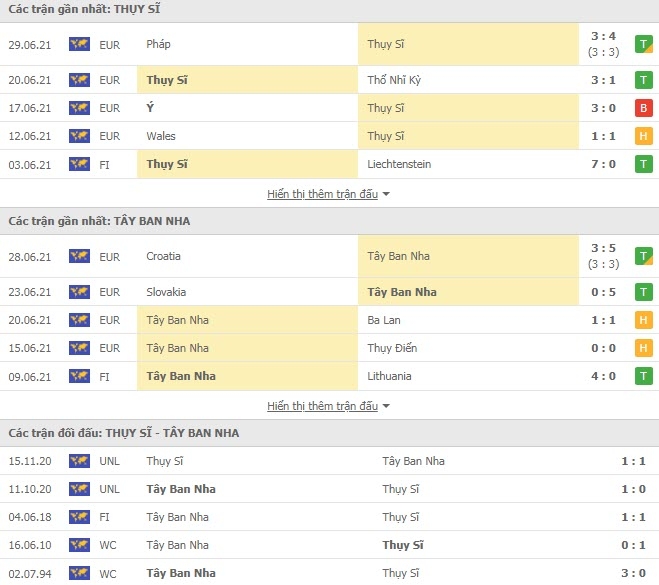The width and height of the screenshot is (659, 585).
Task: Click the red B badge for Ý match
Action: click(x=643, y=108)
